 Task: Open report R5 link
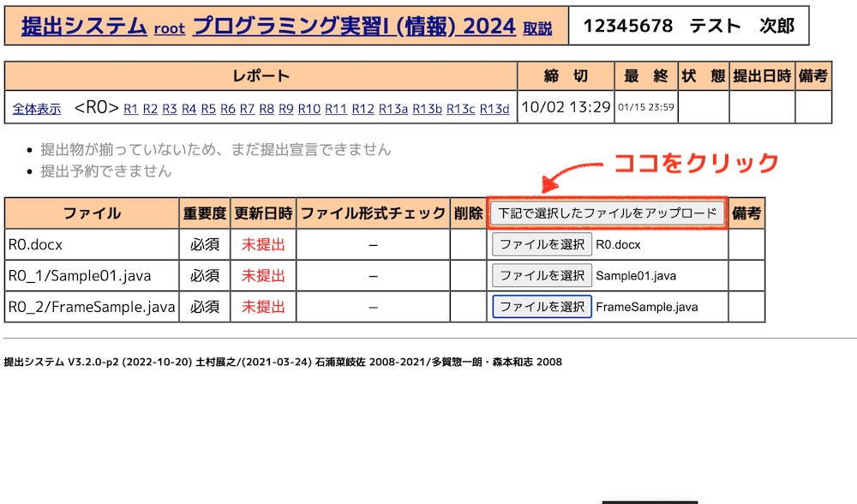[x=208, y=109]
